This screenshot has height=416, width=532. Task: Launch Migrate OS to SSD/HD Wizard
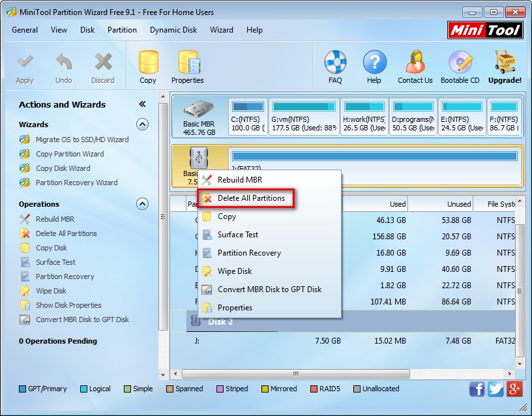[82, 140]
